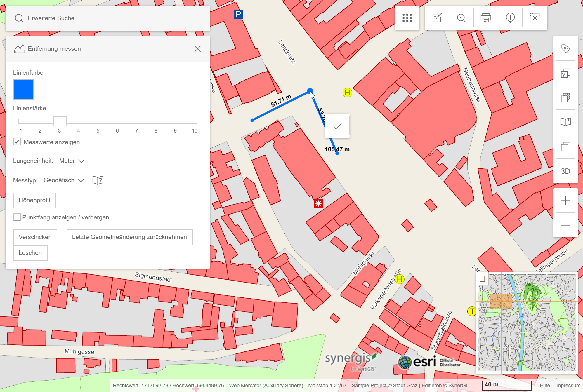The height and width of the screenshot is (392, 583).
Task: Click the zoom out minus button
Action: 565,225
